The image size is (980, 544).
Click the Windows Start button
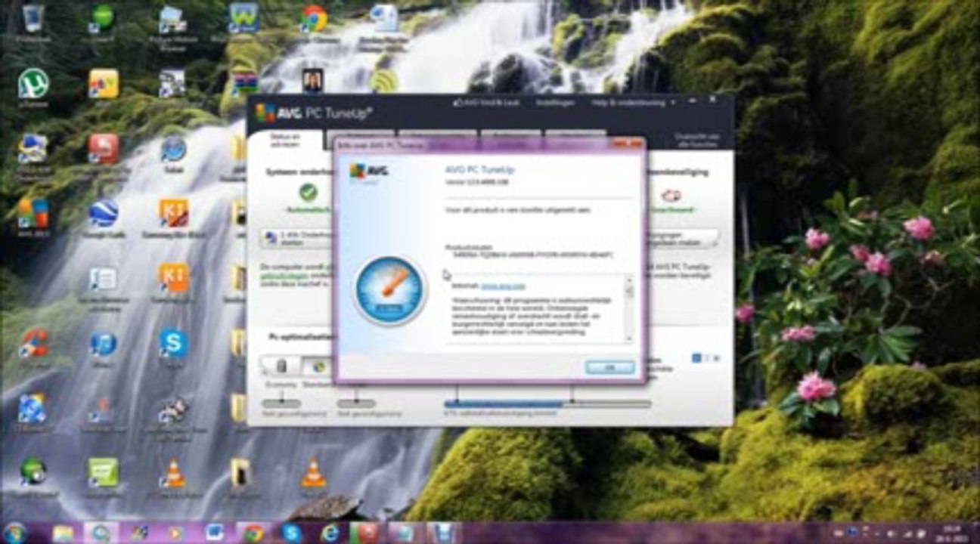(15, 533)
